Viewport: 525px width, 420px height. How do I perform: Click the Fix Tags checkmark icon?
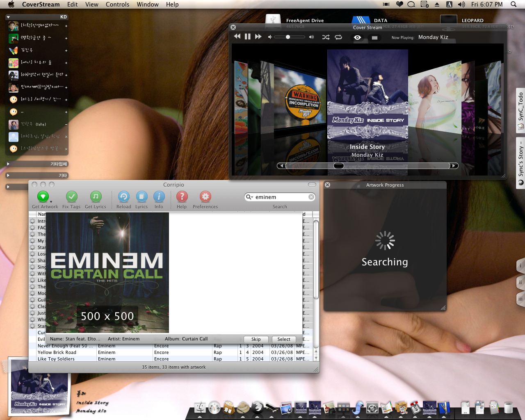[x=72, y=196]
